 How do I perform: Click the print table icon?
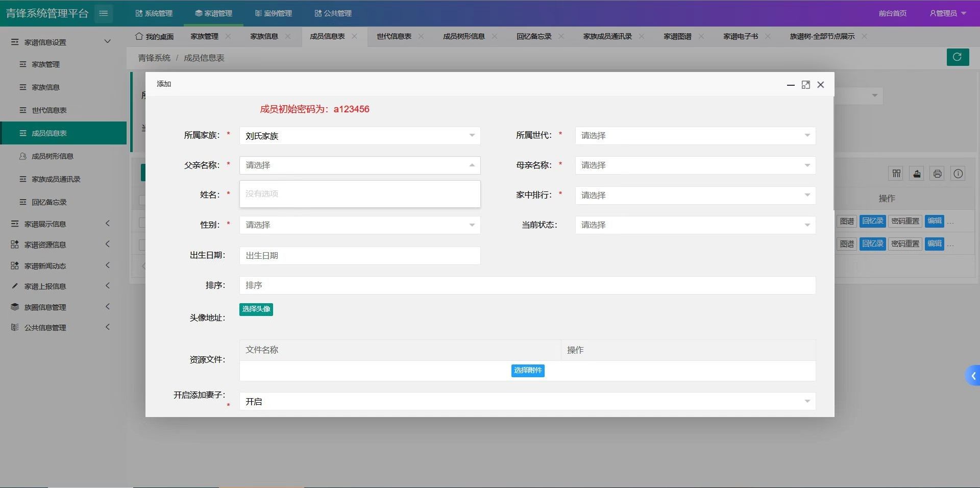pyautogui.click(x=937, y=174)
